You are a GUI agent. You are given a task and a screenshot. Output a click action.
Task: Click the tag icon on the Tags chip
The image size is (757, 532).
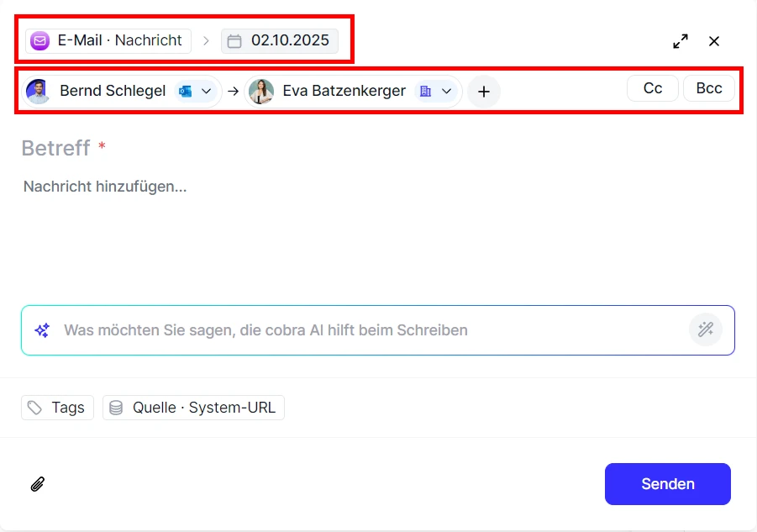pyautogui.click(x=35, y=407)
